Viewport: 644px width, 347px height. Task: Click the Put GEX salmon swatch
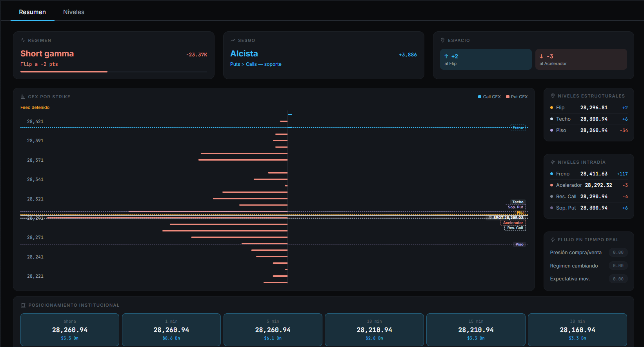point(508,97)
